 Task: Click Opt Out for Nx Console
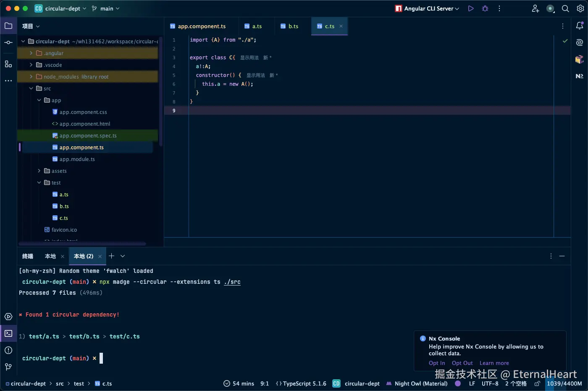pos(462,363)
